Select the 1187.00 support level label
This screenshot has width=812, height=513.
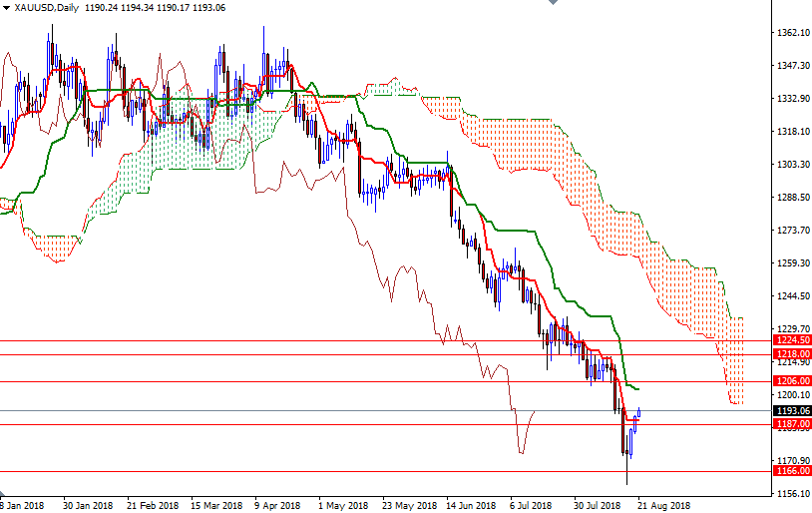point(792,424)
